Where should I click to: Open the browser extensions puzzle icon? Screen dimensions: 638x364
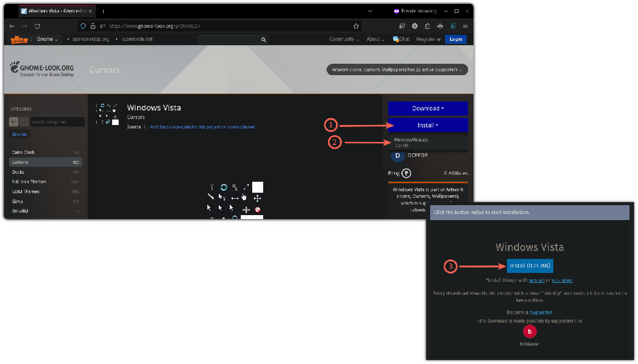[x=427, y=26]
